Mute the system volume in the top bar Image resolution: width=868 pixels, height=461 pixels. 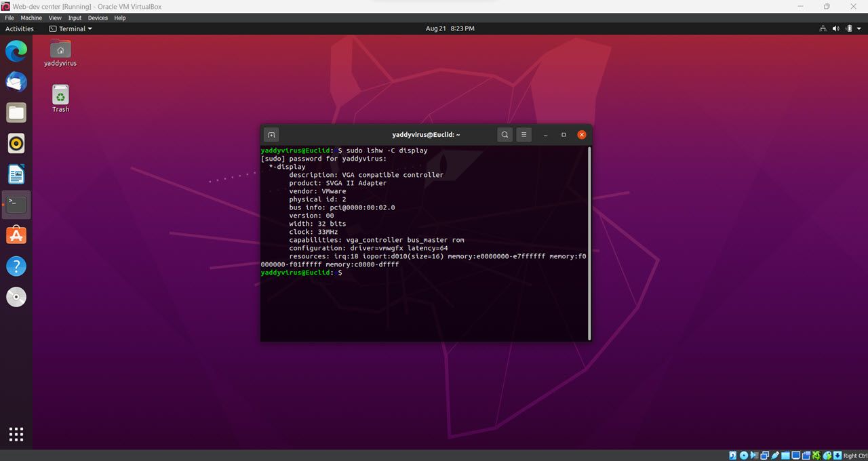click(x=835, y=28)
